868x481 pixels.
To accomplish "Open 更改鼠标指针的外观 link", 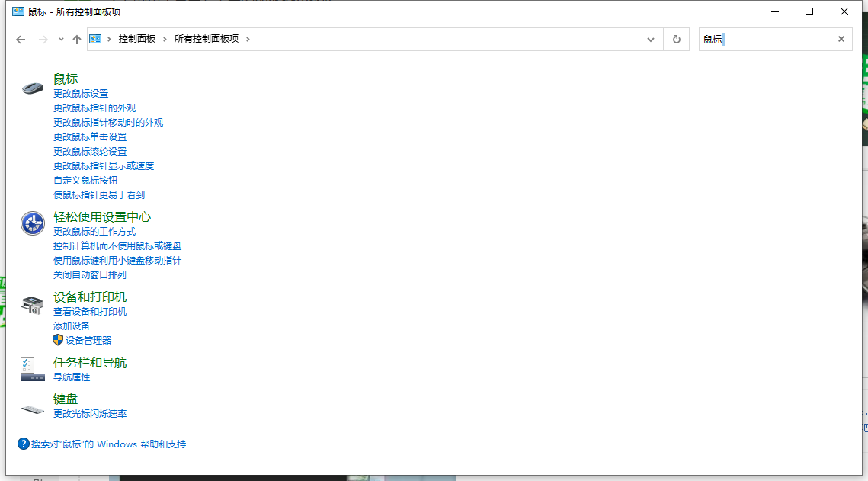I will pos(94,108).
